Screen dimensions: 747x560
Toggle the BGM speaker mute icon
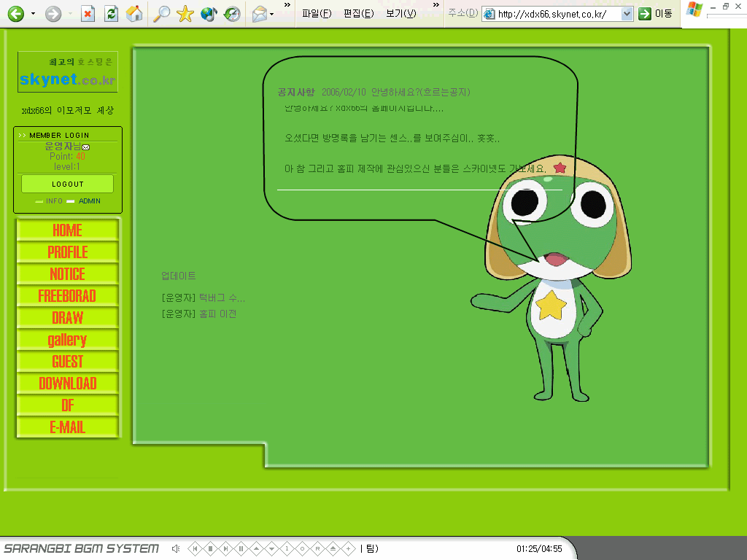click(176, 548)
